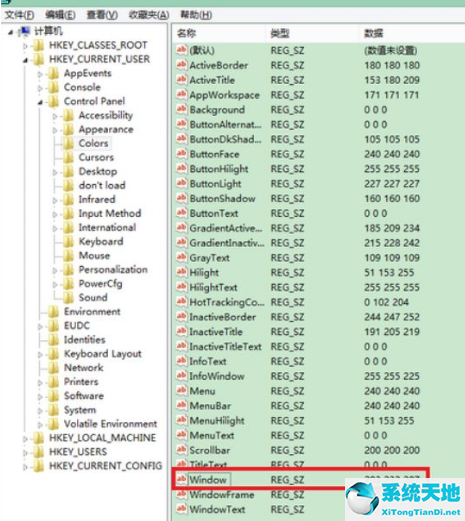Select the HilightText value name
465x521 pixels.
pos(213,287)
